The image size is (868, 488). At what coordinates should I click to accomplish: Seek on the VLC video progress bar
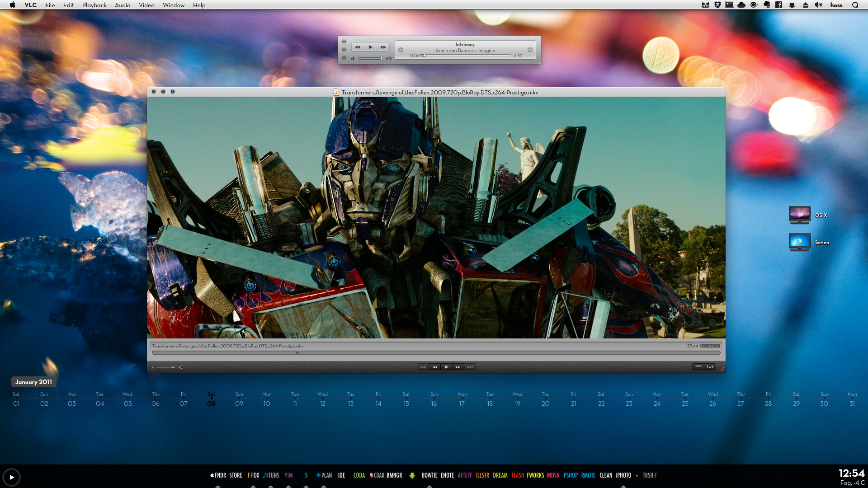coord(436,352)
